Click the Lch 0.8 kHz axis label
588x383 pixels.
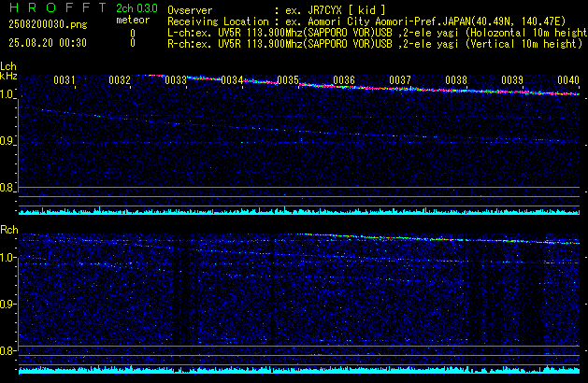tap(7, 188)
